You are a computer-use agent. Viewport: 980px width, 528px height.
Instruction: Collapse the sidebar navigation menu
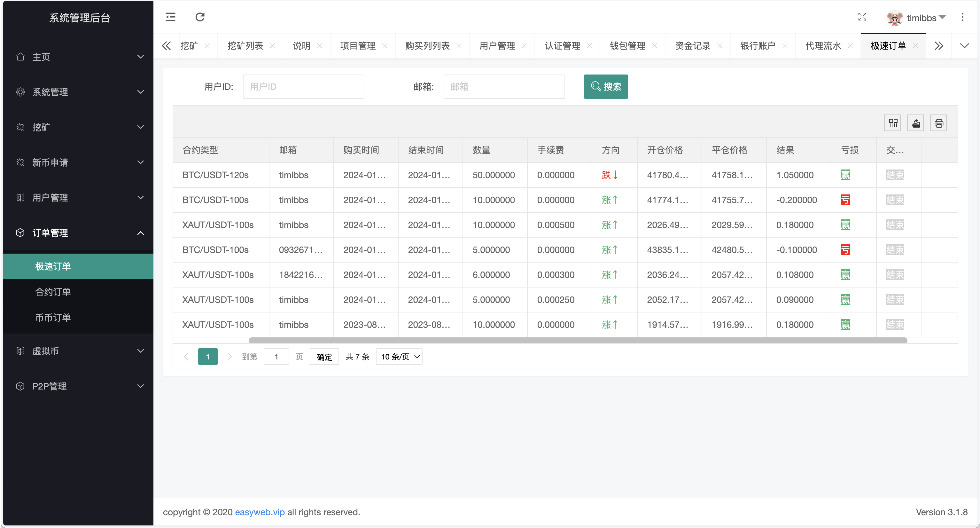170,17
